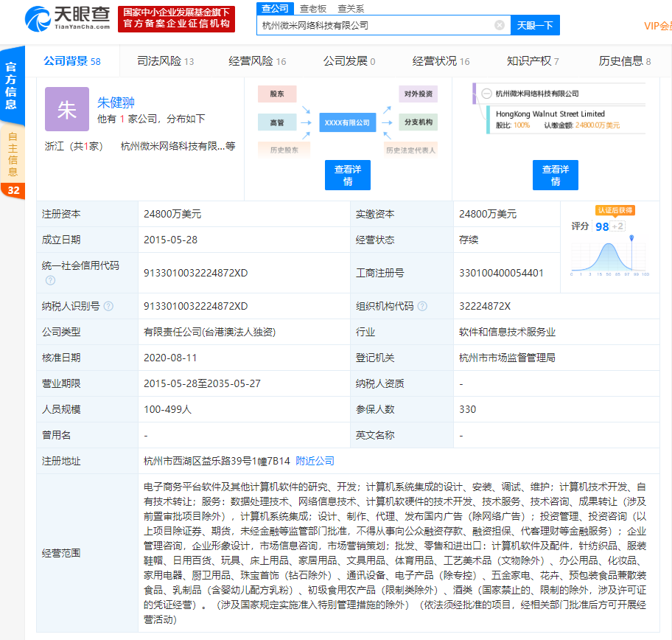
Task: Select the credit code 9133010032224872XD in 统一社会信用代码 row
Action: 195,274
